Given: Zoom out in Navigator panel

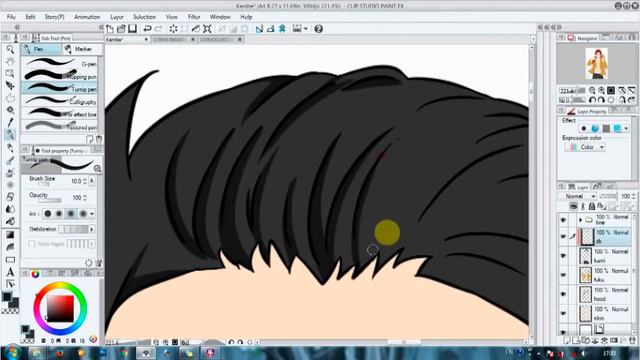Looking at the screenshot, I should [592, 91].
